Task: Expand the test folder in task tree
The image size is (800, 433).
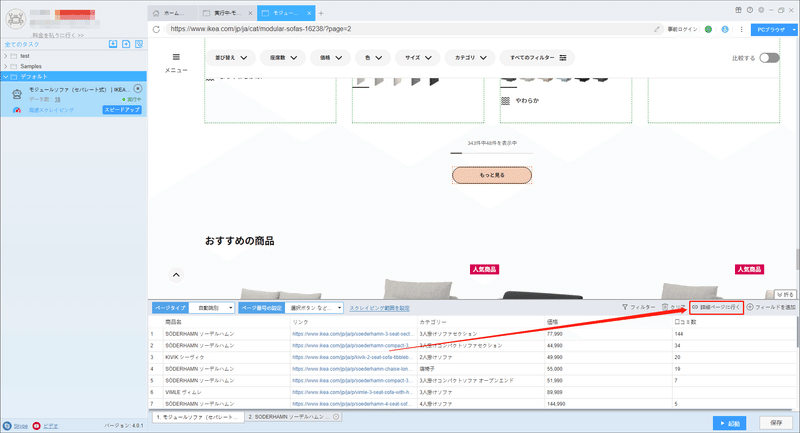Action: pyautogui.click(x=6, y=56)
